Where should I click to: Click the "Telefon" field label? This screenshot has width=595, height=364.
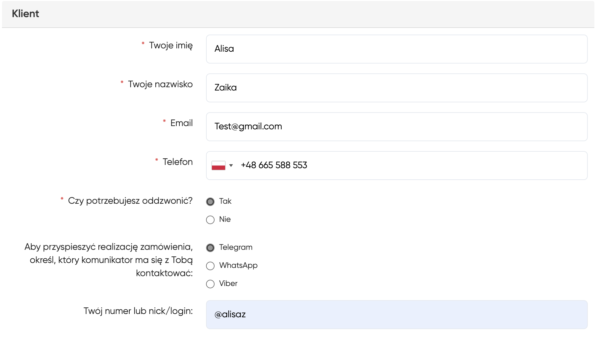point(177,162)
